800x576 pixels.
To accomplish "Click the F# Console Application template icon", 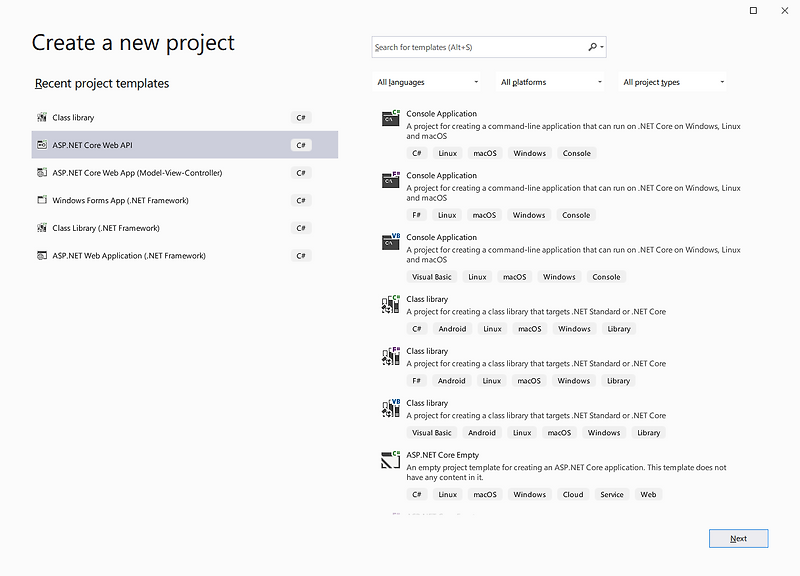I will pyautogui.click(x=391, y=182).
